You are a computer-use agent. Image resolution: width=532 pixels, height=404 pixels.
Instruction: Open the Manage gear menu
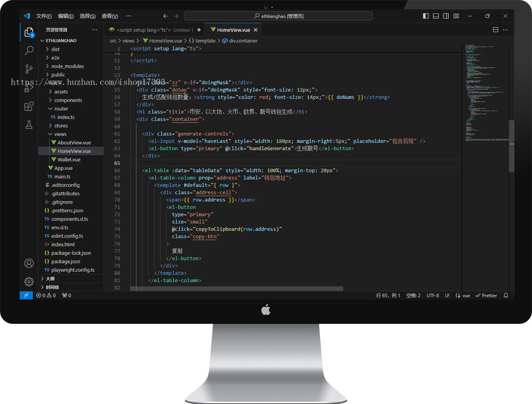[x=29, y=281]
